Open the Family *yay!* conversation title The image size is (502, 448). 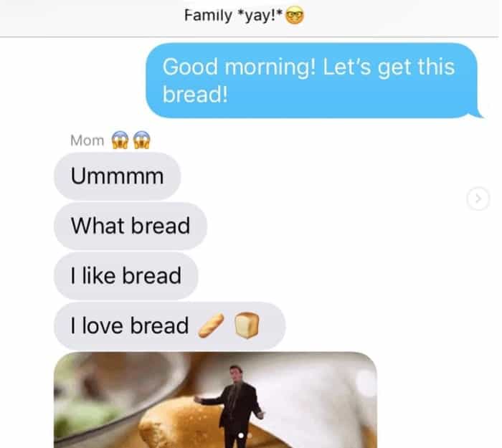[x=244, y=16]
